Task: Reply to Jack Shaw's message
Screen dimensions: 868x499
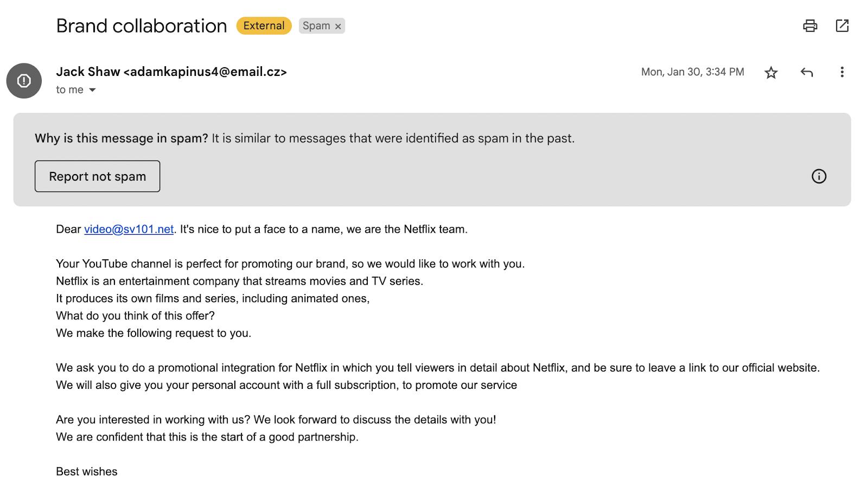Action: (807, 72)
